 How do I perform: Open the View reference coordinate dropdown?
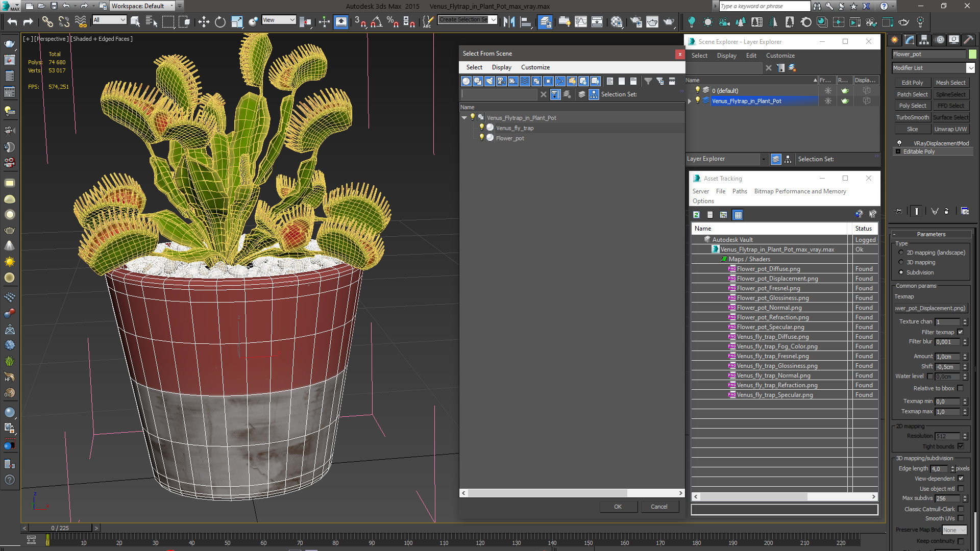(279, 20)
